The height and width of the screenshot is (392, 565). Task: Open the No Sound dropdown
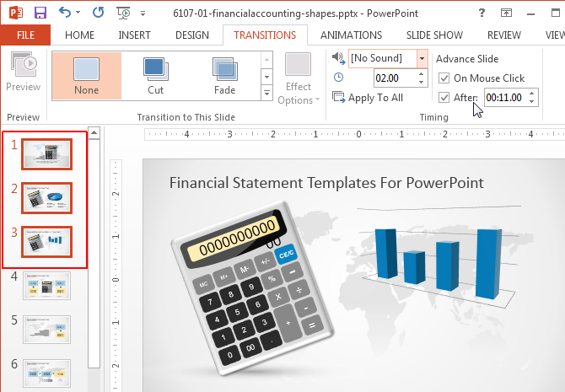(422, 58)
